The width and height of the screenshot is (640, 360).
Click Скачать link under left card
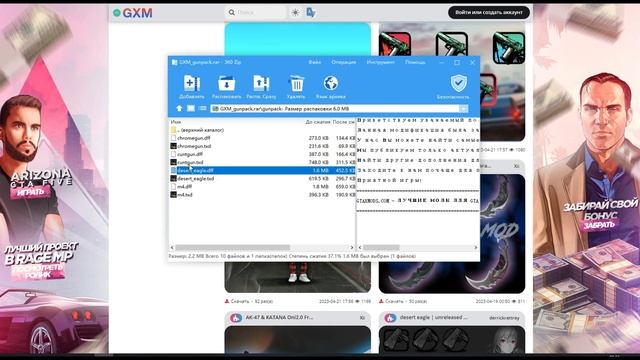240,301
